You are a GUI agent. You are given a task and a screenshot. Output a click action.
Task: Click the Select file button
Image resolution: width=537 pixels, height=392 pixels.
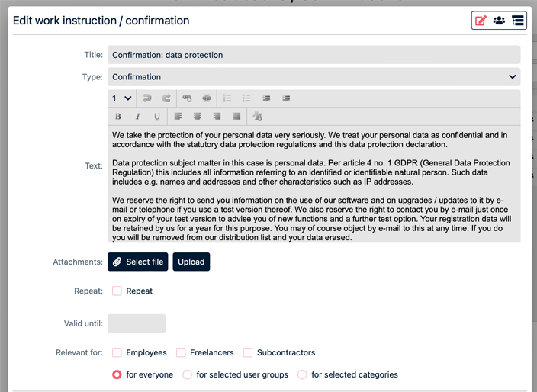pyautogui.click(x=137, y=262)
